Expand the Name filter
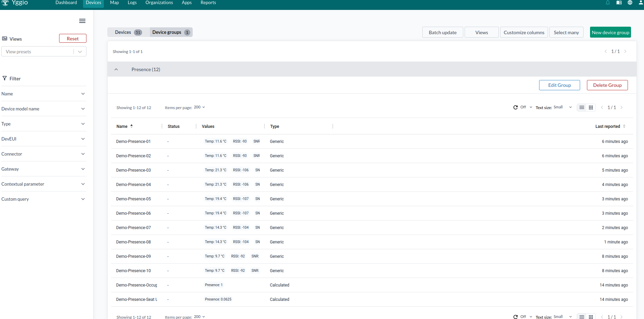644x319 pixels. point(44,94)
